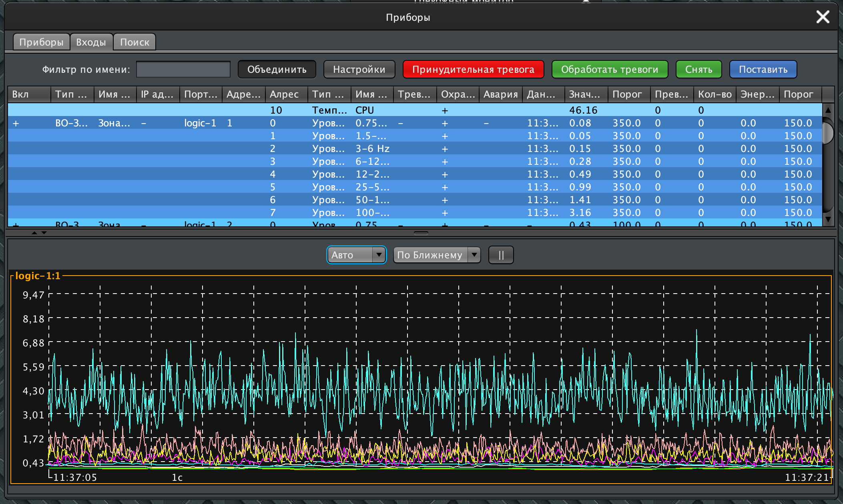Viewport: 843px width, 504px height.
Task: Open the Поиск tab
Action: [x=134, y=42]
